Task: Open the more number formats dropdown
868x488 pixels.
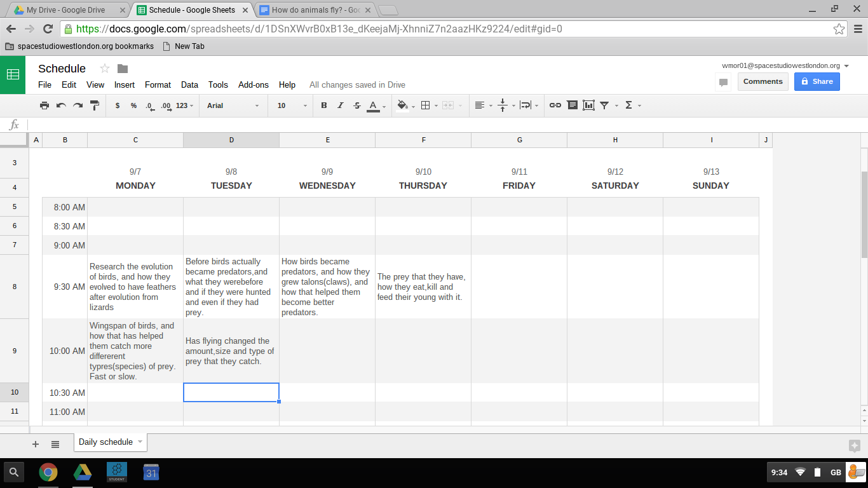Action: [185, 105]
